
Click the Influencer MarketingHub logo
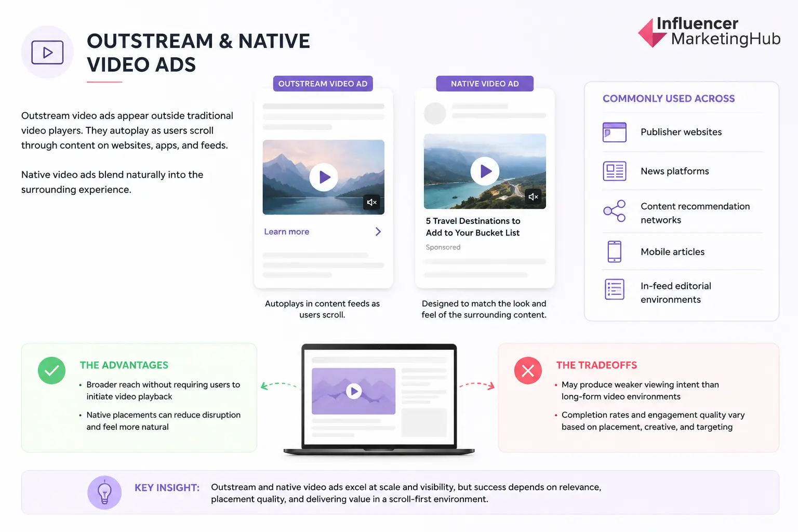click(709, 32)
